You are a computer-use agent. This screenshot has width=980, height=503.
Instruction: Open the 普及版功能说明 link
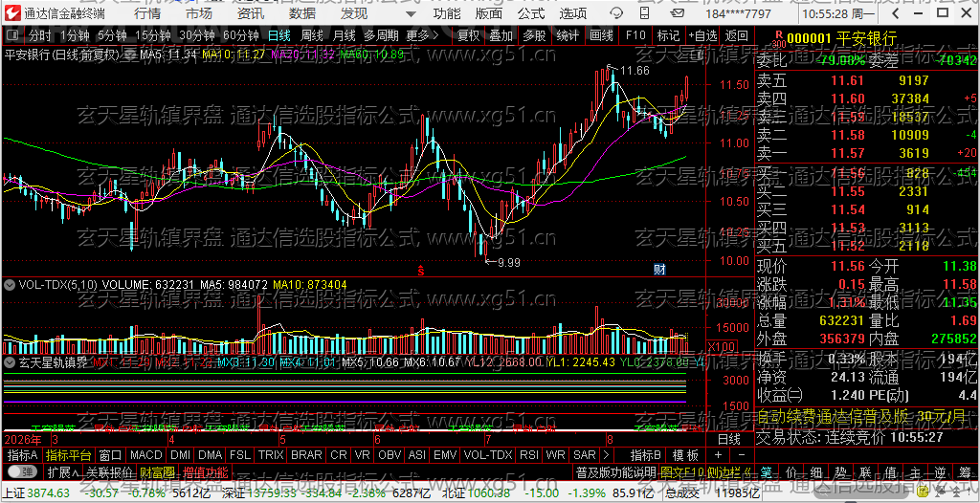pos(615,471)
